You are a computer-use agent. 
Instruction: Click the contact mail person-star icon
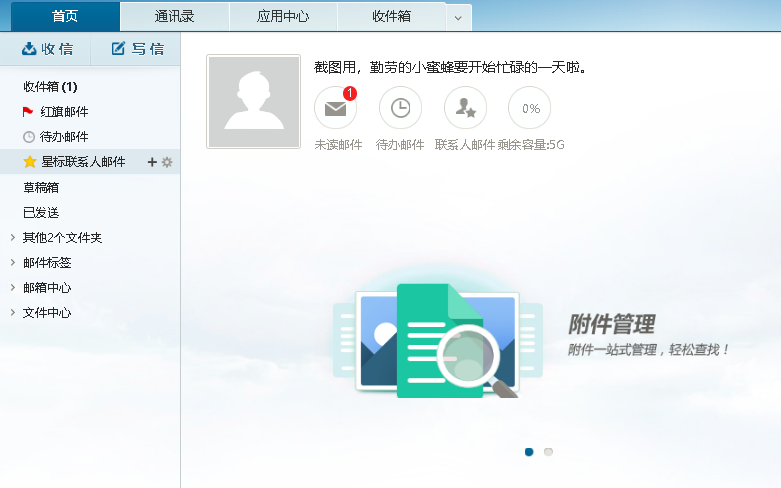click(465, 109)
